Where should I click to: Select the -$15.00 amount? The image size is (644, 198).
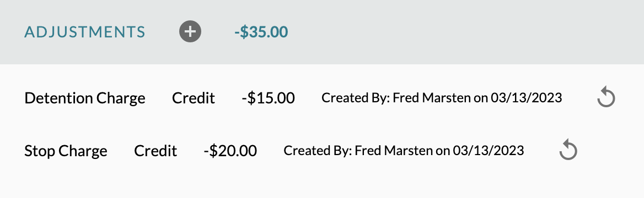[x=268, y=98]
